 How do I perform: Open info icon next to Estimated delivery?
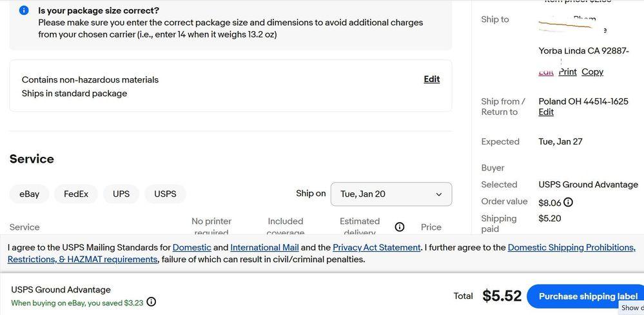coord(399,227)
